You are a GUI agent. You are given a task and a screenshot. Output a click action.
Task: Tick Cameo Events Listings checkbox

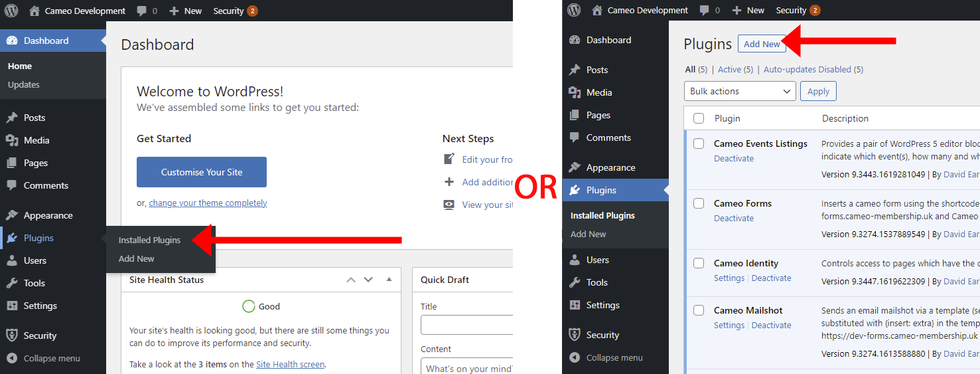coord(699,143)
